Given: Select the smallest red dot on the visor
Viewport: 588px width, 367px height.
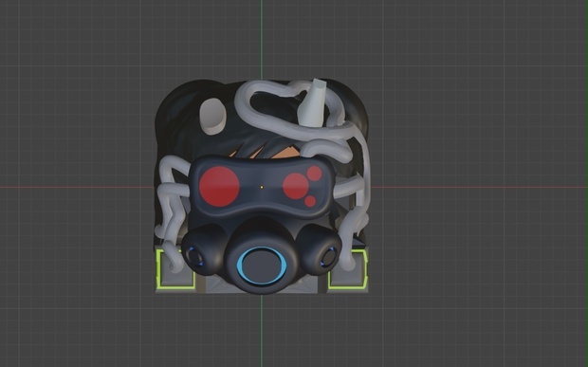Looking at the screenshot, I should click(x=310, y=201).
